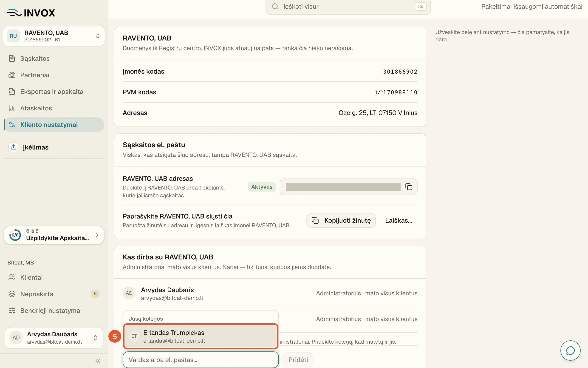Screen dimensions: 588x368
Task: Click Kopijuoti žinutę button
Action: 341,220
